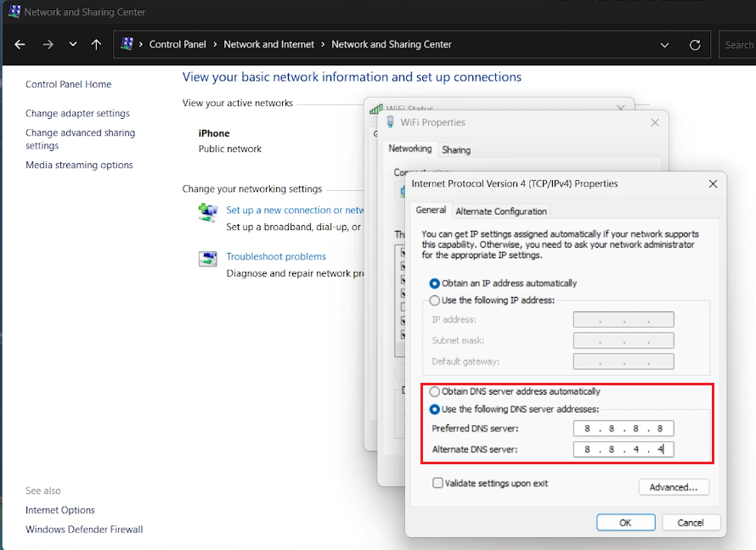
Task: Open Change adapter settings link
Action: pyautogui.click(x=77, y=114)
